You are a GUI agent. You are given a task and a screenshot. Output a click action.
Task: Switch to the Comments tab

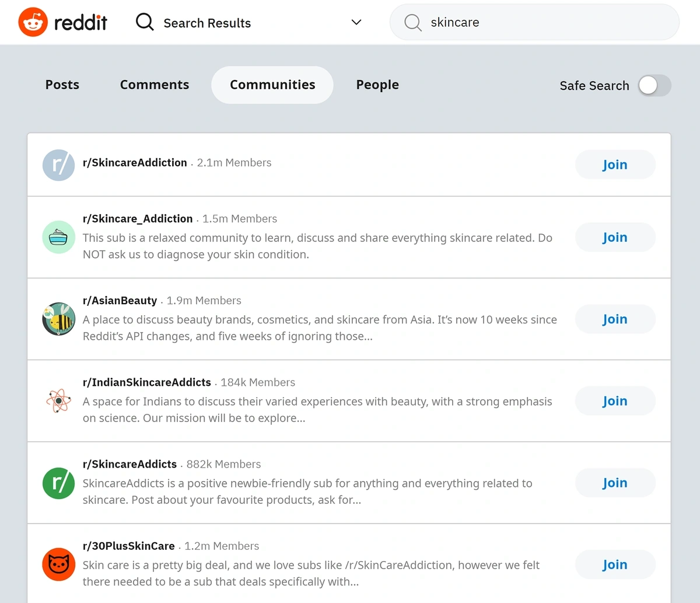coord(155,85)
